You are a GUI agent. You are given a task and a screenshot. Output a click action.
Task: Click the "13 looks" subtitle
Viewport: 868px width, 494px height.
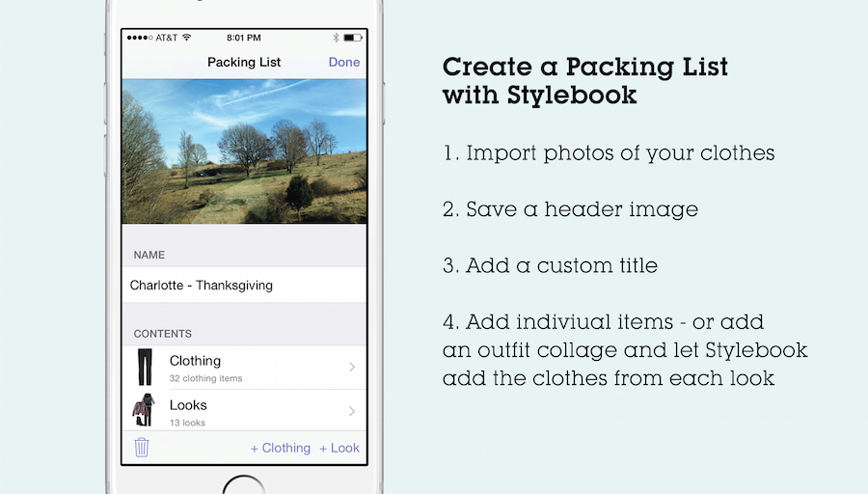[x=188, y=423]
